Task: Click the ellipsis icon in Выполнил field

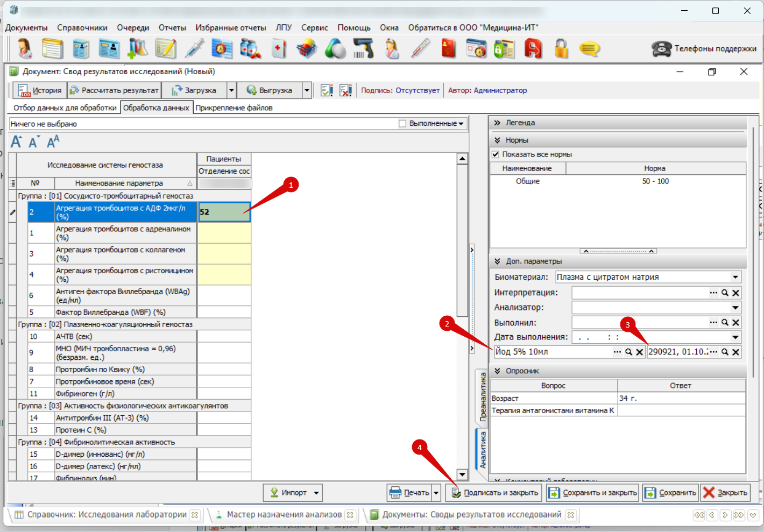Action: click(x=713, y=322)
